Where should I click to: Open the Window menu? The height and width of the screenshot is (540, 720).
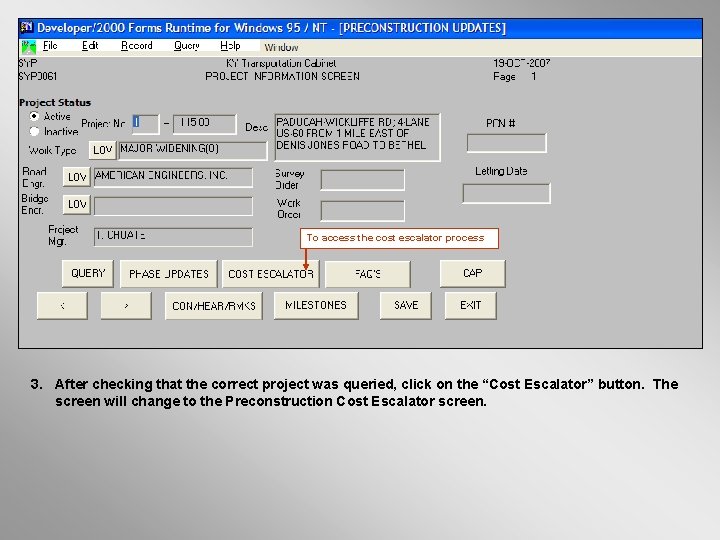point(281,47)
